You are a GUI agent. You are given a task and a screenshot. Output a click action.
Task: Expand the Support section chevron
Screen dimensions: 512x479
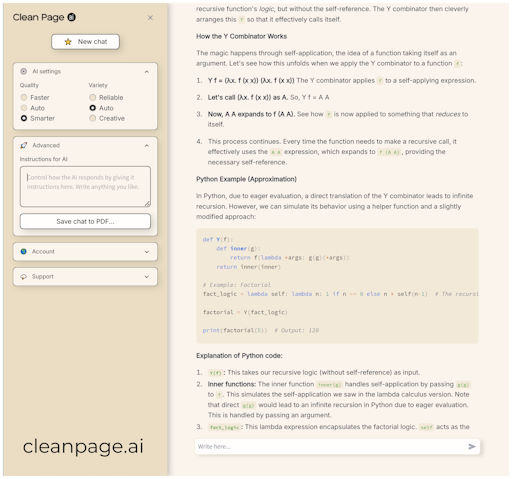coord(147,277)
